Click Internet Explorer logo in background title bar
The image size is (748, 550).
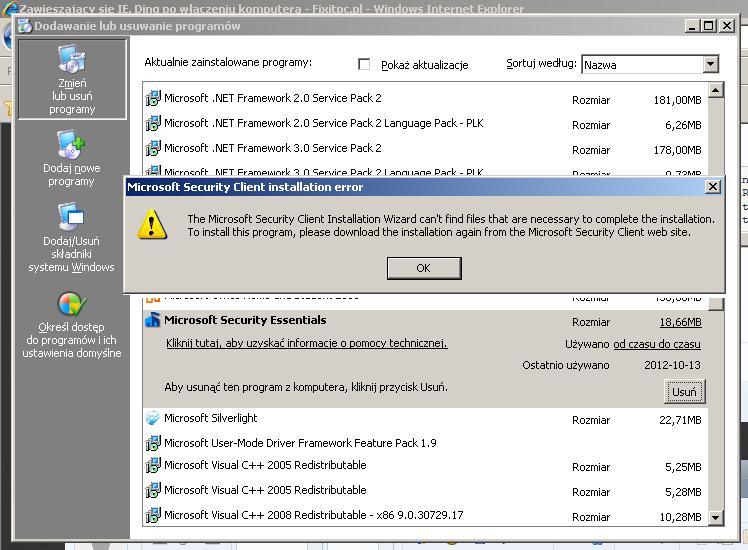(x=10, y=9)
